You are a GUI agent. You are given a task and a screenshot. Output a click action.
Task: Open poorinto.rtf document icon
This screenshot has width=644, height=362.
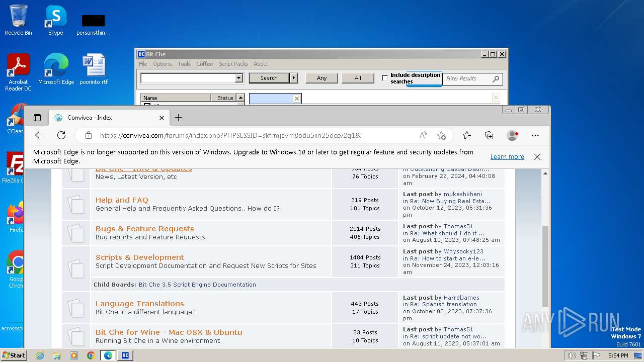click(94, 69)
